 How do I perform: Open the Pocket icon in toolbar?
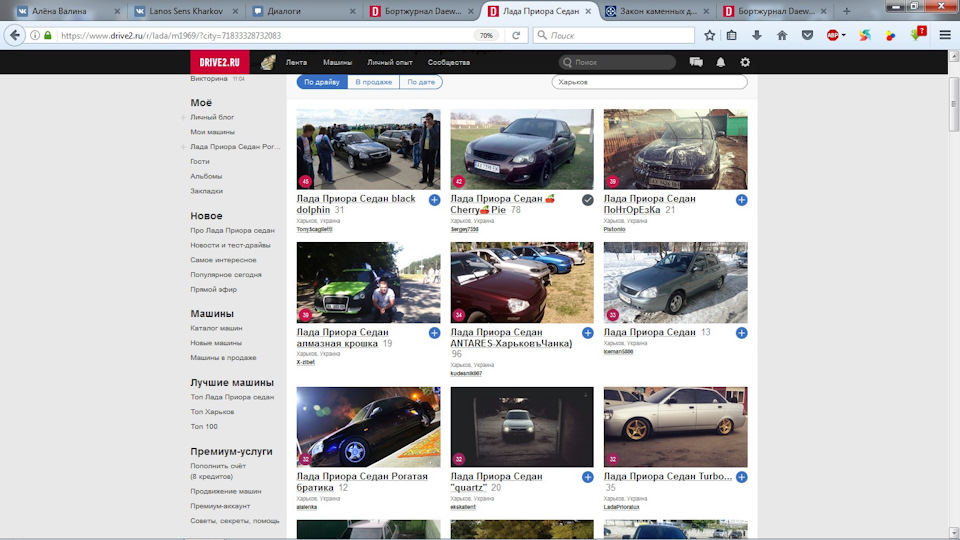point(808,36)
